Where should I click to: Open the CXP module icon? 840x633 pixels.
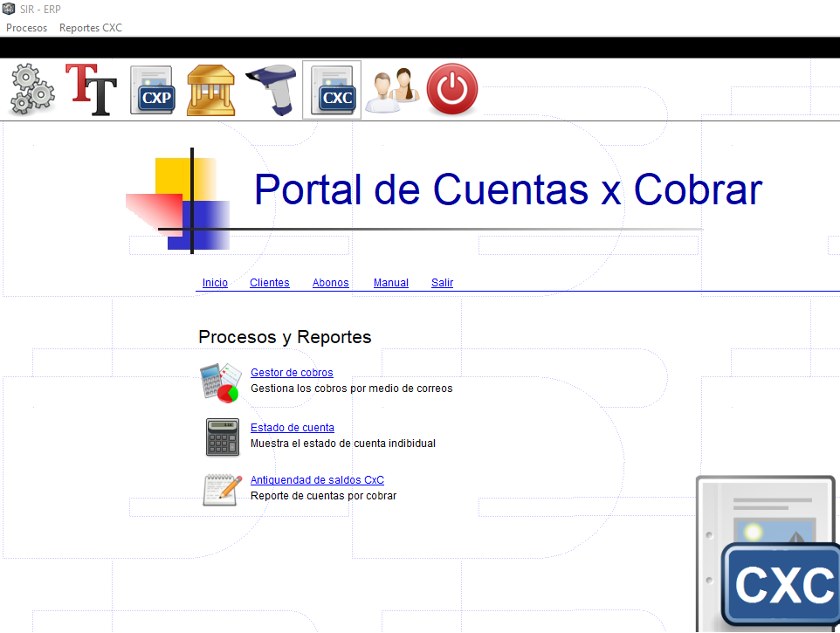pyautogui.click(x=153, y=90)
